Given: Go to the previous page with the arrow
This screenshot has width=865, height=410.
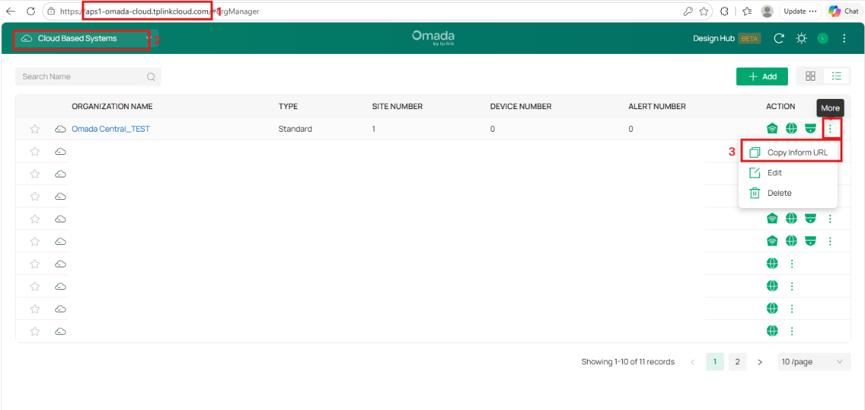Looking at the screenshot, I should [x=692, y=362].
